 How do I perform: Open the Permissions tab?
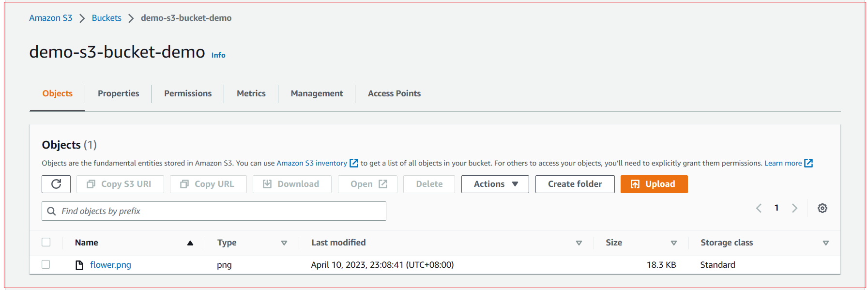(188, 93)
